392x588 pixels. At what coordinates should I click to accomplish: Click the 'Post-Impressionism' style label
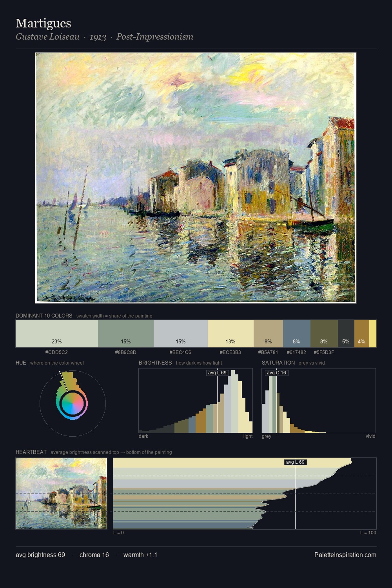tap(155, 37)
